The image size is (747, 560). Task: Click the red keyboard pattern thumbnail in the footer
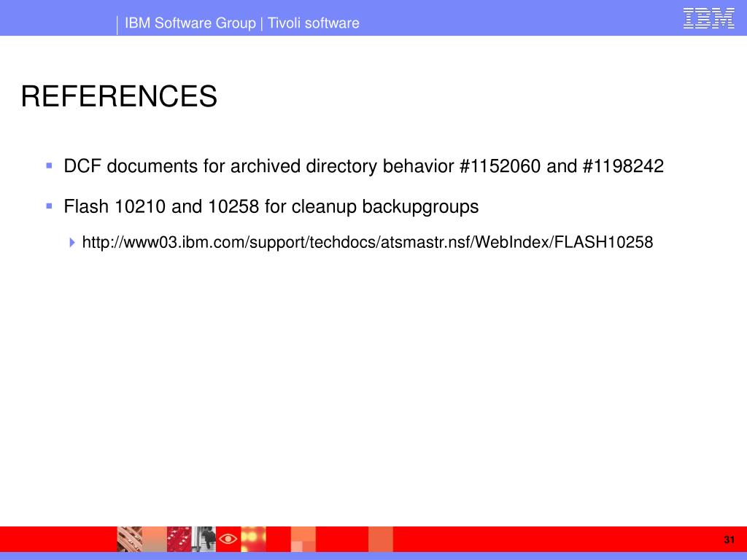click(x=179, y=539)
